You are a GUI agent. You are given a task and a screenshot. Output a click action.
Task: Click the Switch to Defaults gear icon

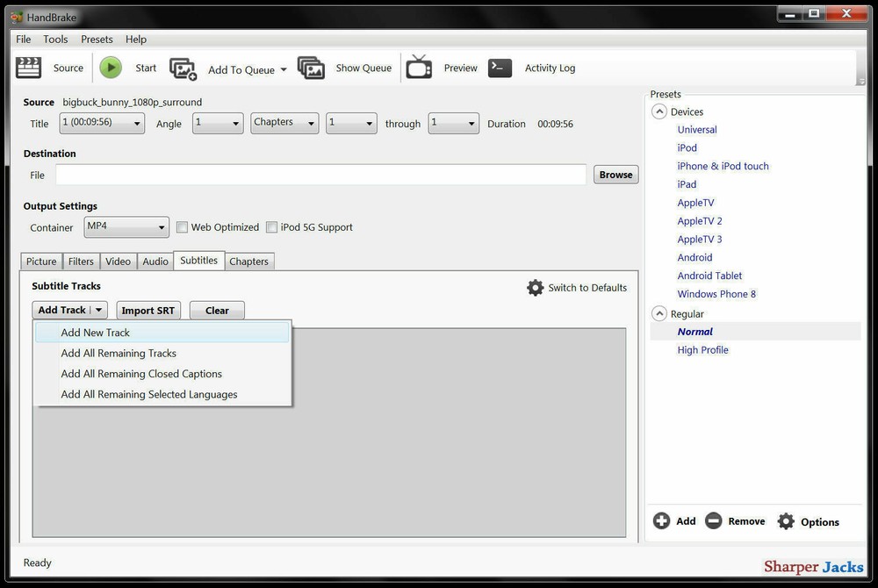(536, 287)
